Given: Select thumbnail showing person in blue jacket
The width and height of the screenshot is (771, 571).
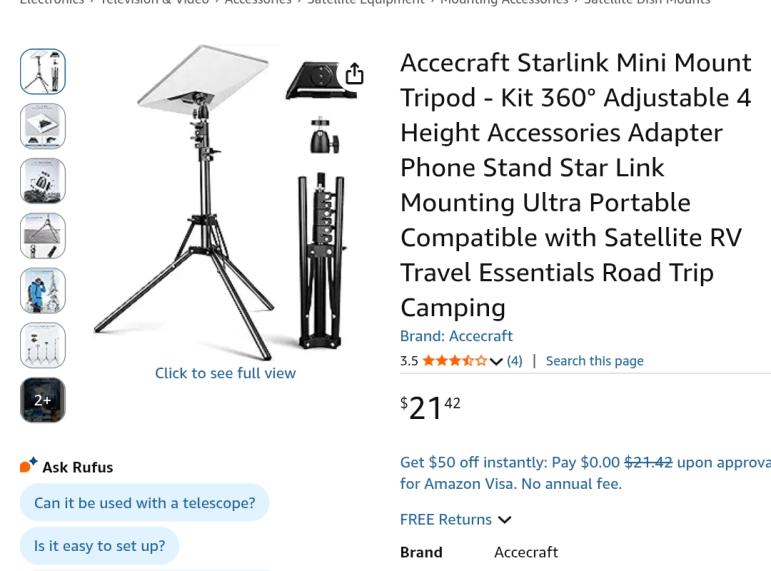Looking at the screenshot, I should click(x=43, y=291).
